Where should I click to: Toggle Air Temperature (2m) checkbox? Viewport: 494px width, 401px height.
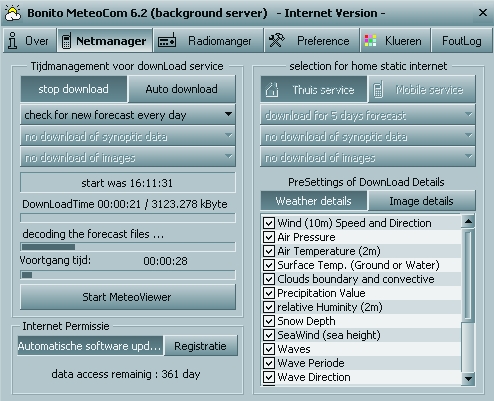point(269,251)
